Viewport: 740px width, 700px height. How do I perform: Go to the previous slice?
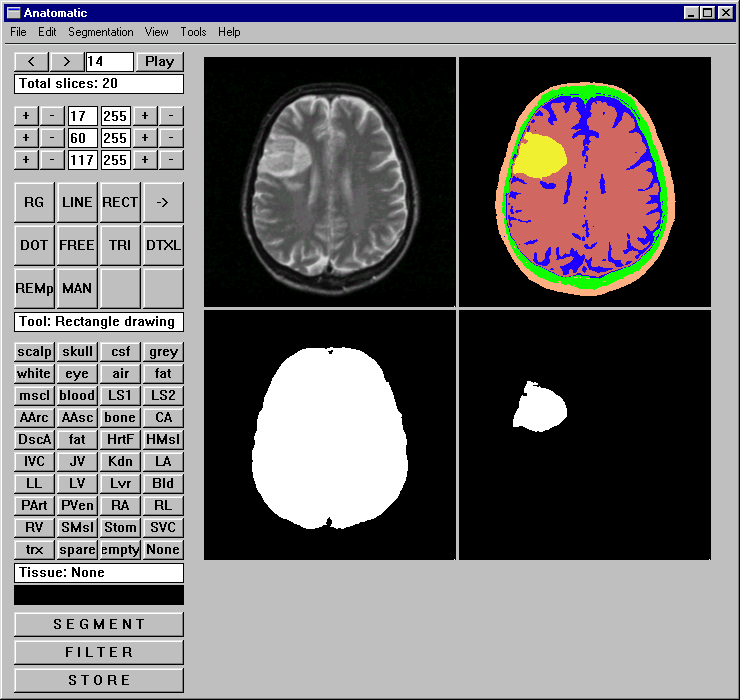tap(31, 62)
